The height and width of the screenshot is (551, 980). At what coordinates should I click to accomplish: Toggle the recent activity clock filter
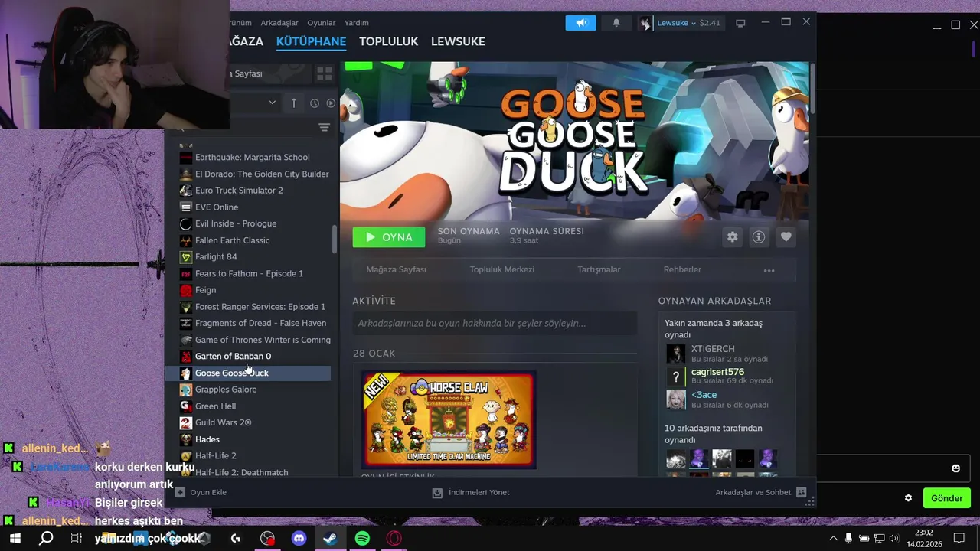click(314, 103)
